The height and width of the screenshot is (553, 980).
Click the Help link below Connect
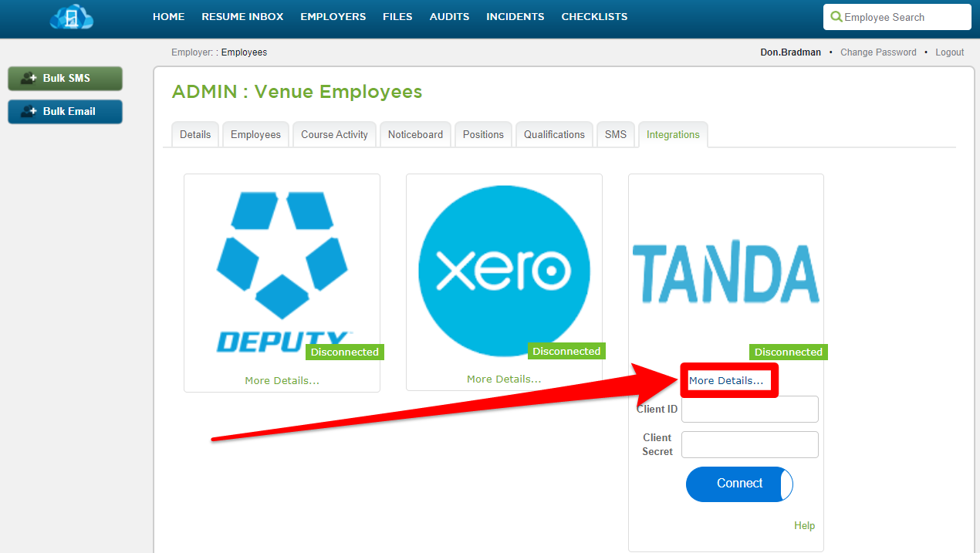coord(804,525)
